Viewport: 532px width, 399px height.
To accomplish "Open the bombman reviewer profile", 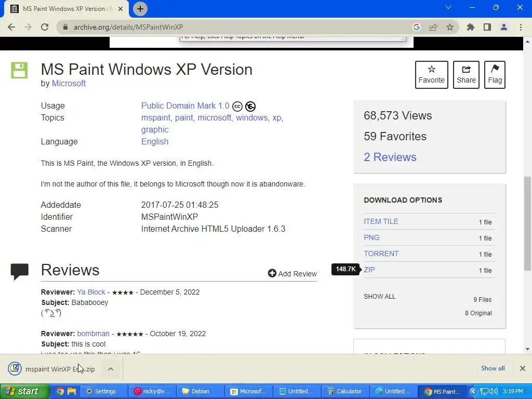I will point(94,334).
